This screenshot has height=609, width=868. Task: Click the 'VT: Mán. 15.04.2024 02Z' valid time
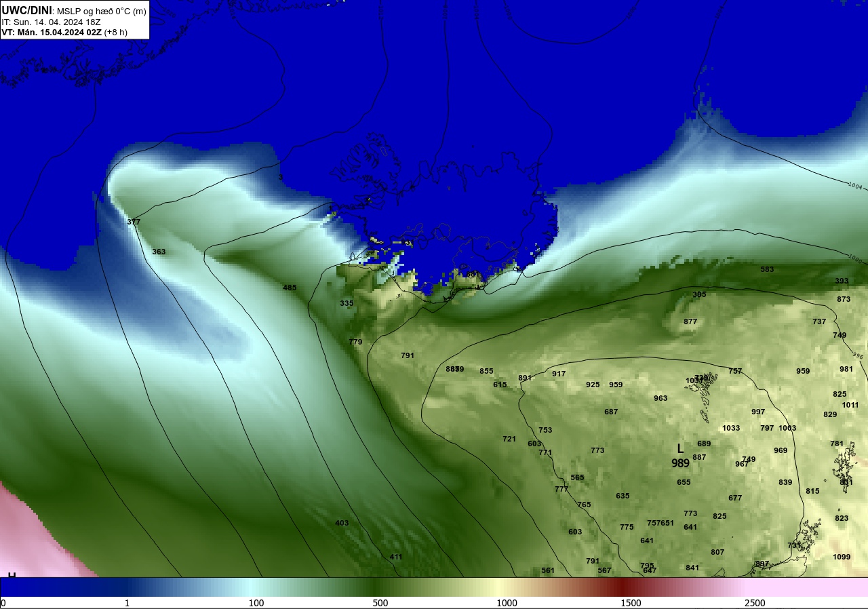[52, 32]
